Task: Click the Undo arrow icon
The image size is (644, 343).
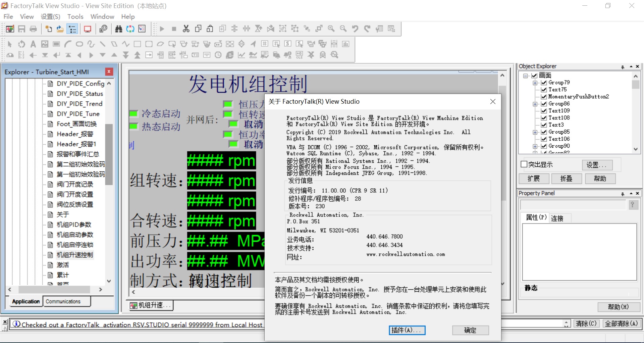Action: [x=355, y=29]
